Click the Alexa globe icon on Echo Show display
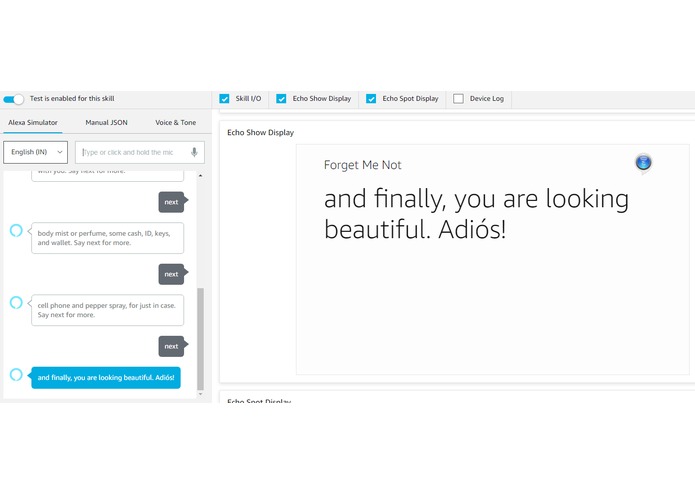 [x=643, y=163]
